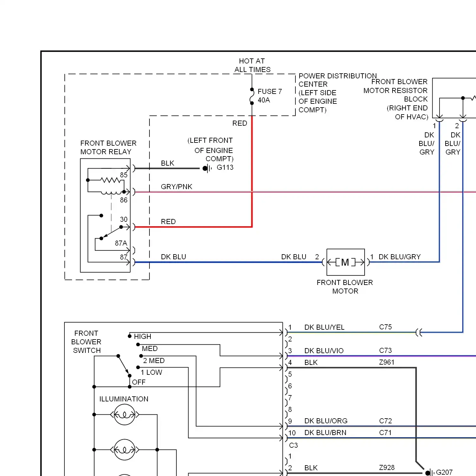The width and height of the screenshot is (476, 476).
Task: Click the 'C3' connector label
Action: 294,445
